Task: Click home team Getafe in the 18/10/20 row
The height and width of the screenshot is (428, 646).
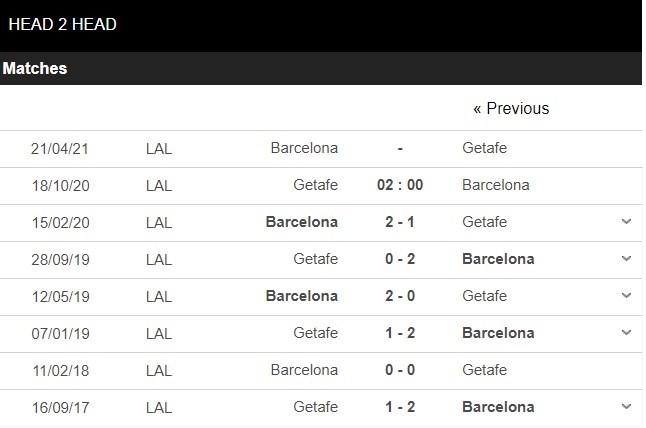Action: (x=315, y=185)
